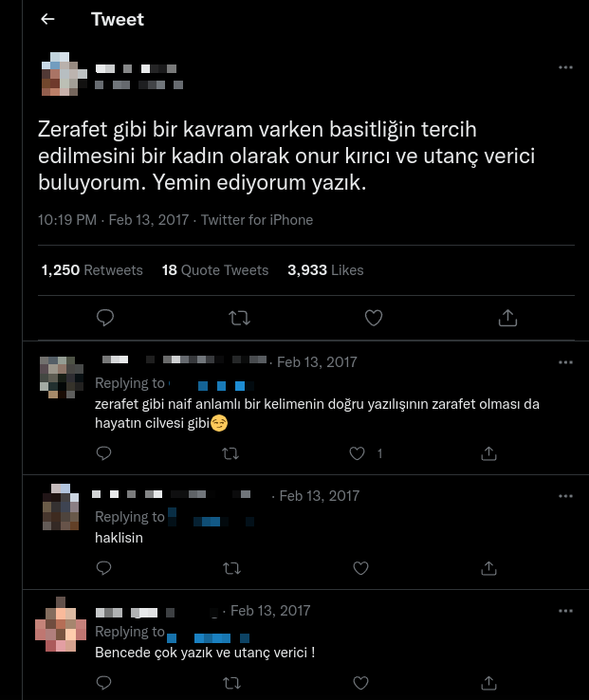Open the main tweet's three-dot menu
This screenshot has width=589, height=700.
(565, 67)
